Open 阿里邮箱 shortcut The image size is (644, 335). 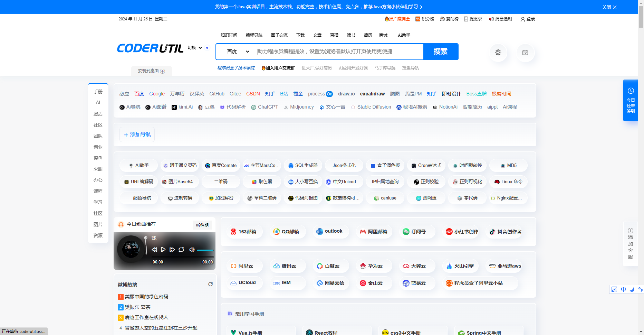[373, 232]
